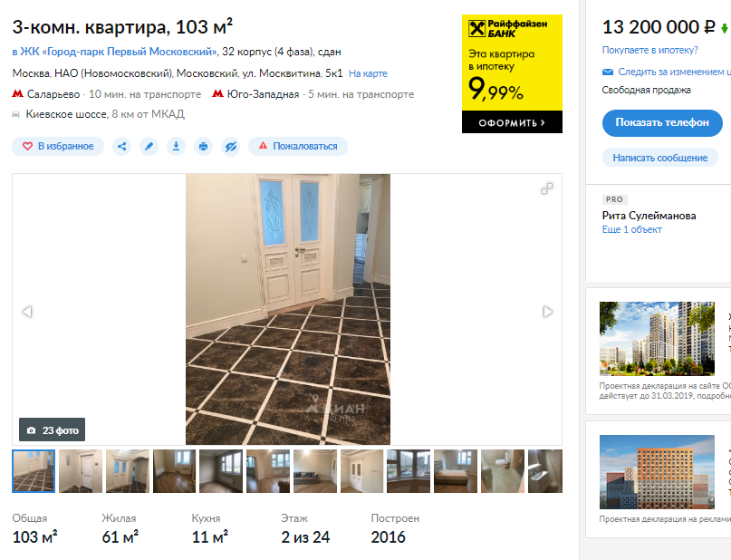Screen dimensions: 731x560
Task: Click Показать телефон button
Action: pyautogui.click(x=662, y=122)
